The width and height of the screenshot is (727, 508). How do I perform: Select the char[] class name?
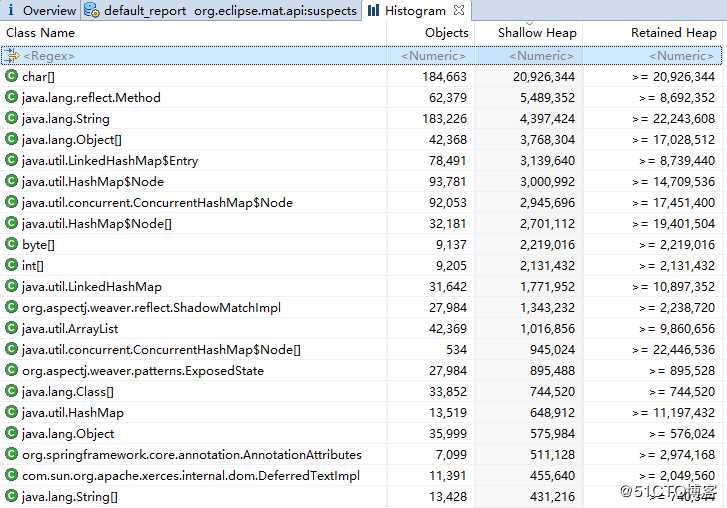point(38,76)
